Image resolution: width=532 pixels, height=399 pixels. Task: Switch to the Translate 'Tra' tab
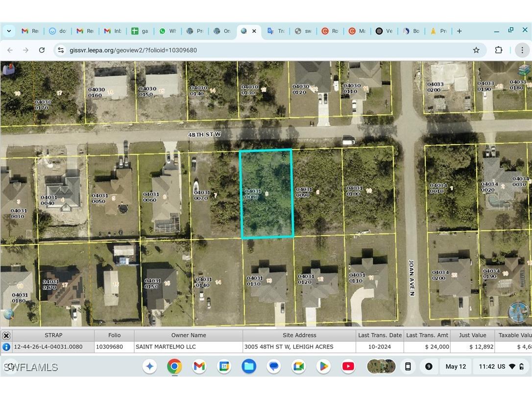[x=276, y=31]
